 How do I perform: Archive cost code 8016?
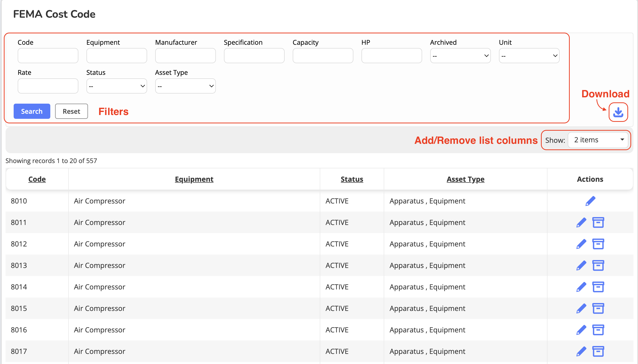tap(598, 330)
